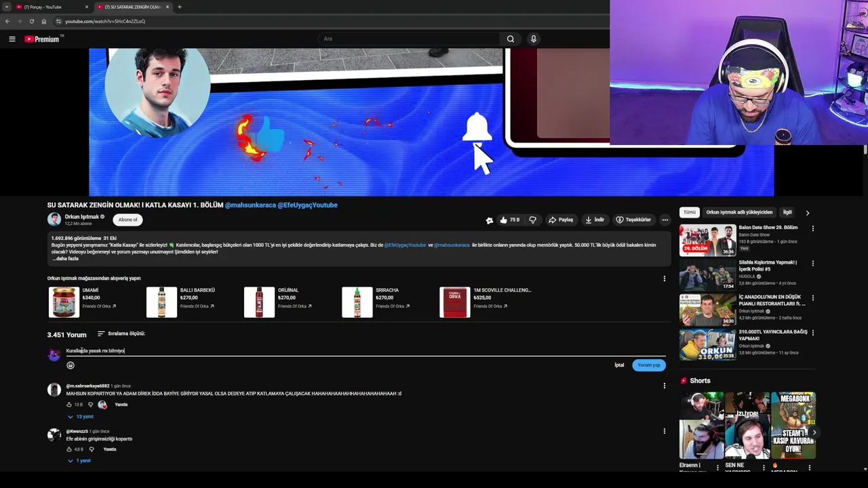Viewport: 868px width, 488px height.
Task: Open menu for İç Anadolu'nun restoranları video
Action: click(813, 298)
